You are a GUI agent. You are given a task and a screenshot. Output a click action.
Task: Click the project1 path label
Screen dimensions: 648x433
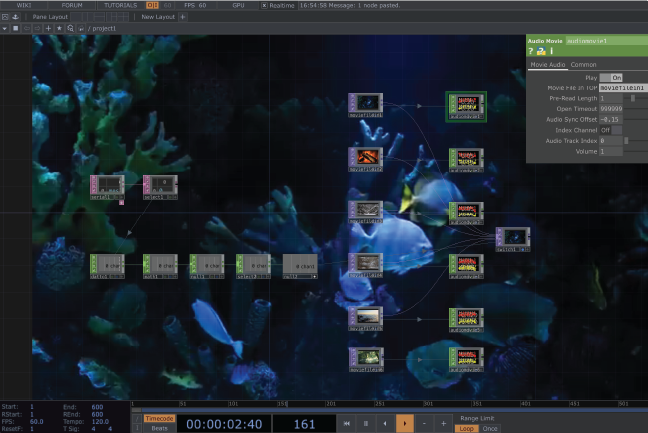(x=104, y=29)
